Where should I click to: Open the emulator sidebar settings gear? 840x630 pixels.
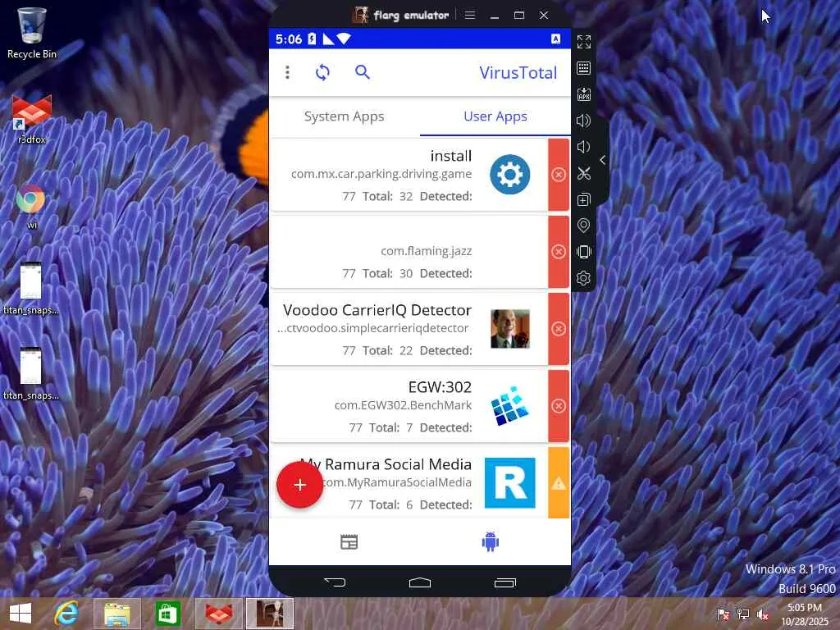(584, 278)
